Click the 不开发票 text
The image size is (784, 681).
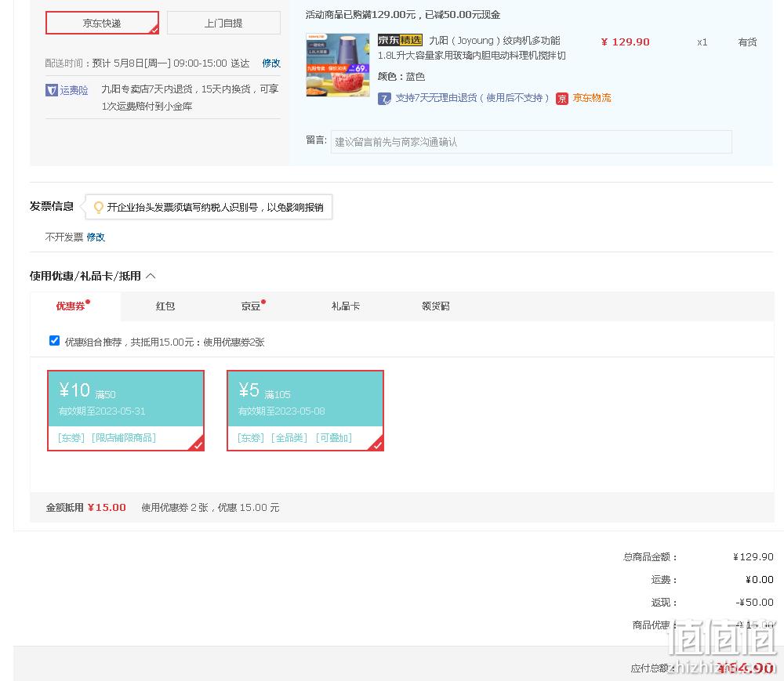tap(64, 237)
